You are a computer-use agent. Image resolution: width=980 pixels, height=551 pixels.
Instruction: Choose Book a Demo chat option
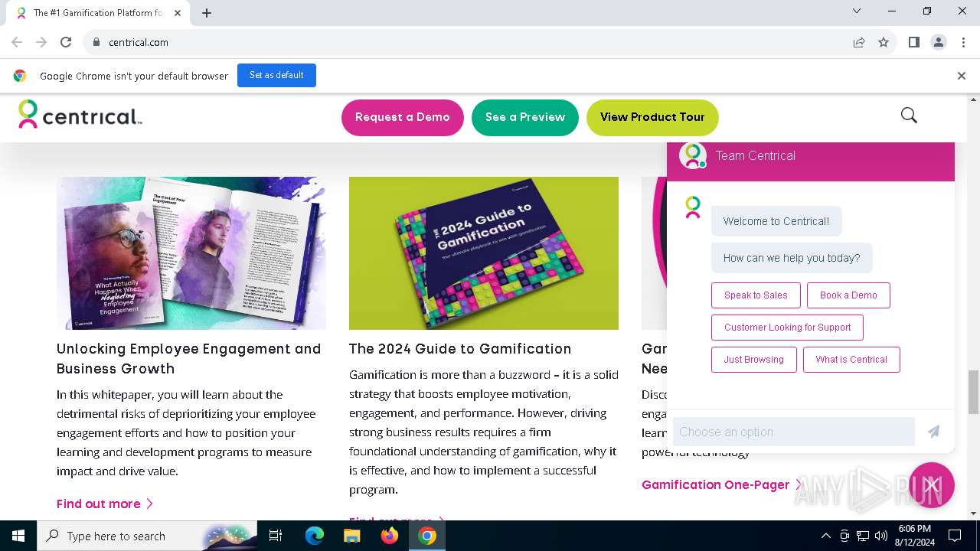848,295
